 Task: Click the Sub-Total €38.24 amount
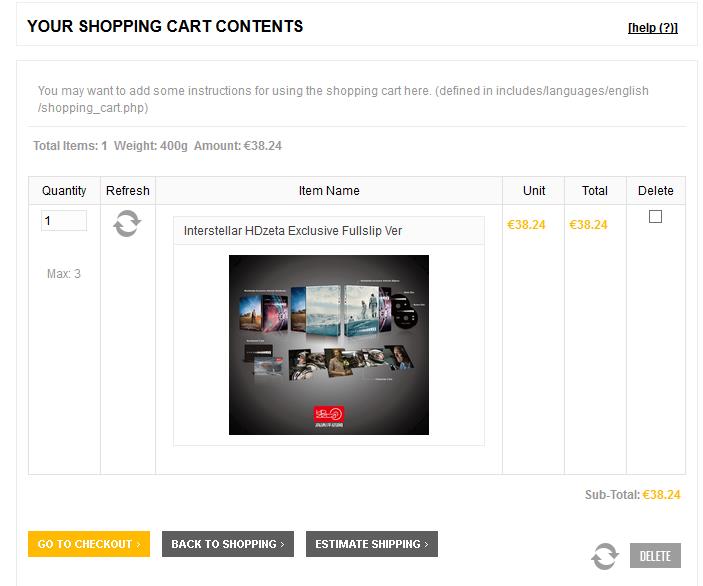pyautogui.click(x=661, y=495)
